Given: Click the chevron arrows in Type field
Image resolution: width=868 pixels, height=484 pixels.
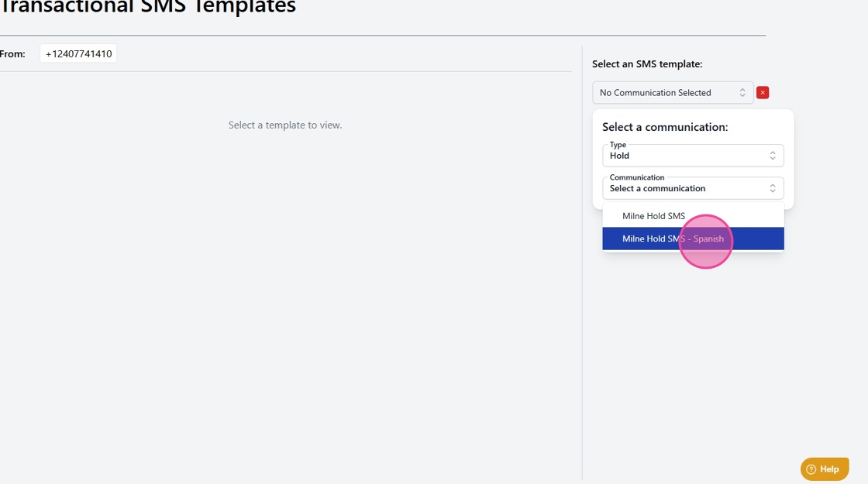Looking at the screenshot, I should [x=773, y=156].
